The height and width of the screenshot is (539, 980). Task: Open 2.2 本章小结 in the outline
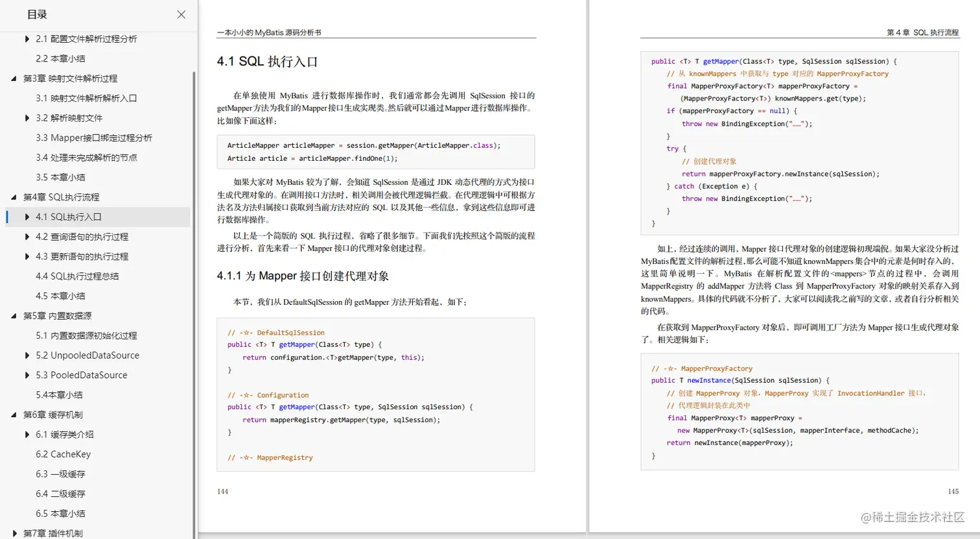pyautogui.click(x=60, y=58)
